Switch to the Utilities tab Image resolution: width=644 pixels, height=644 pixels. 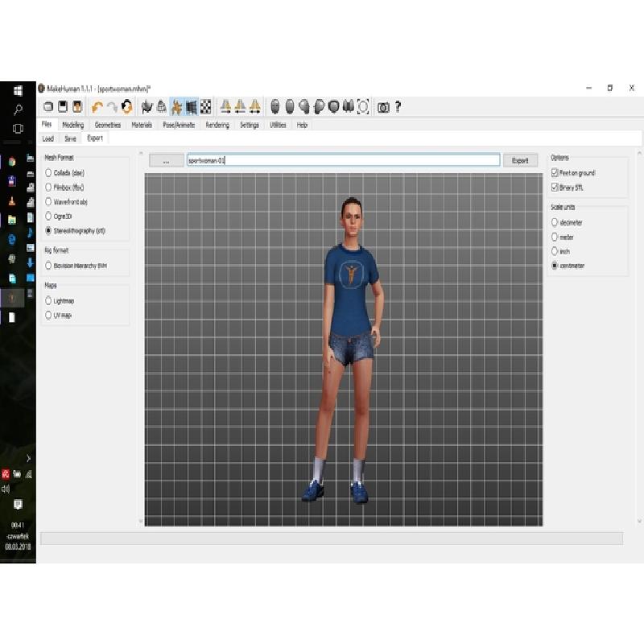point(278,125)
